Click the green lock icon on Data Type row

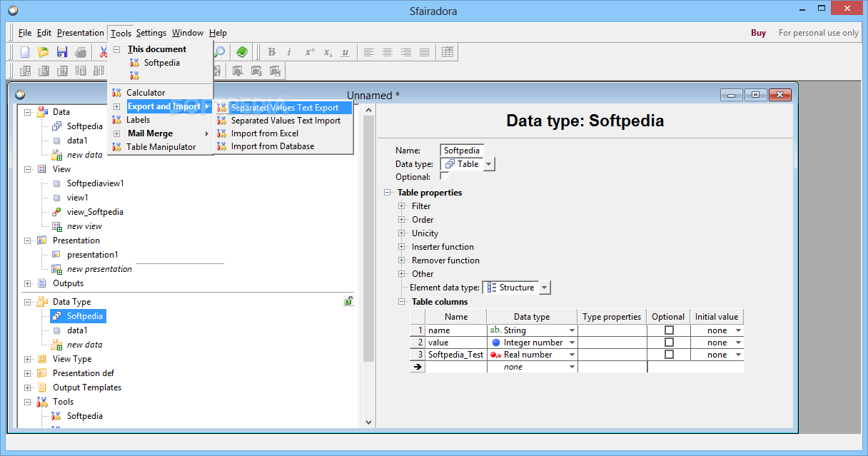(348, 301)
